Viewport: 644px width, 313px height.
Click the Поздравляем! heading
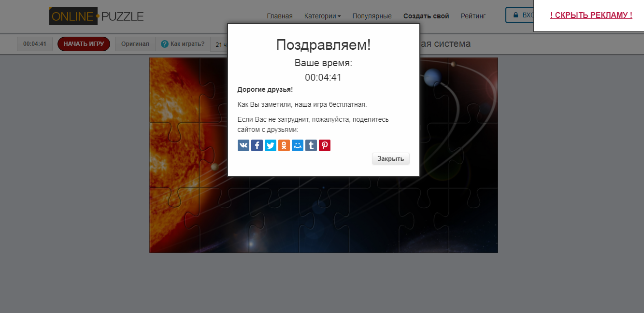pyautogui.click(x=324, y=45)
